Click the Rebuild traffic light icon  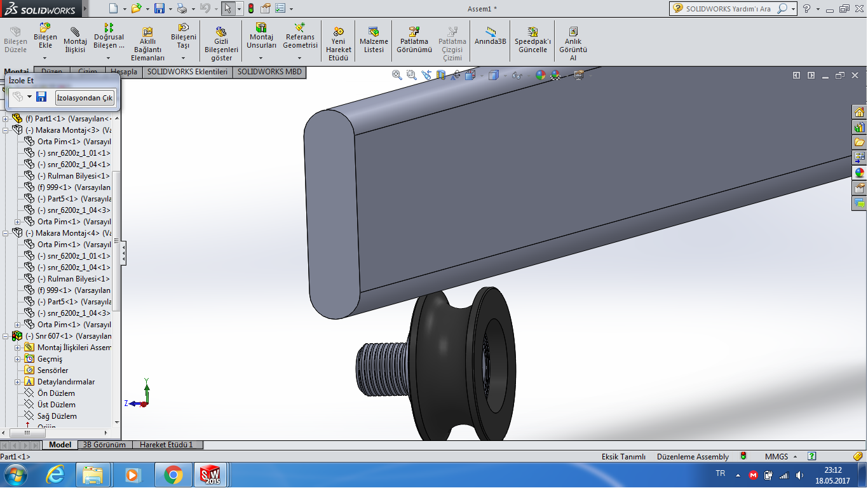point(250,9)
